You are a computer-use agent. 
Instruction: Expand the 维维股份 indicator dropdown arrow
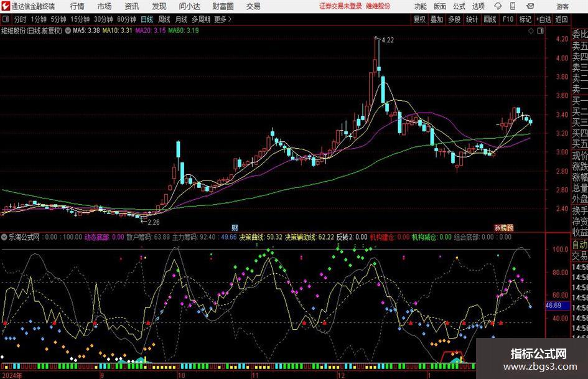[68, 30]
